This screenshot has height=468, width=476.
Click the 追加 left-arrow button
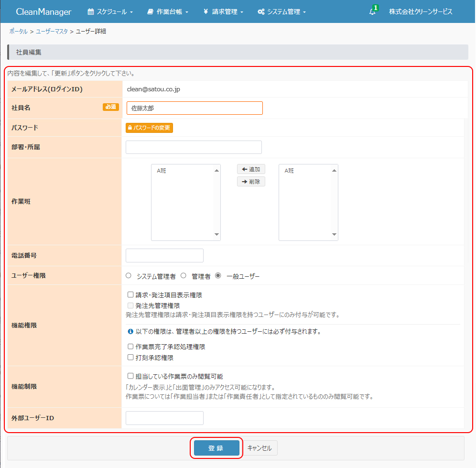251,169
